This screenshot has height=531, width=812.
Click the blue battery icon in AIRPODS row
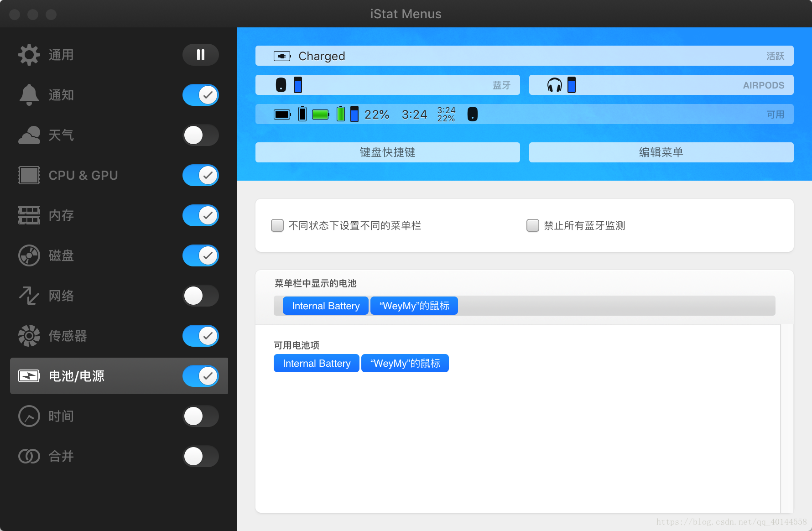pyautogui.click(x=572, y=85)
